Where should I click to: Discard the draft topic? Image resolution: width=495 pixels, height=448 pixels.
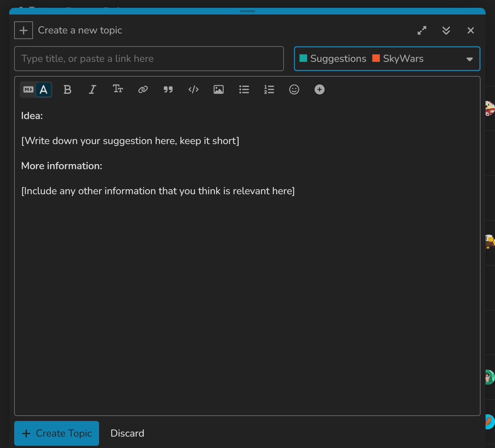click(x=127, y=433)
